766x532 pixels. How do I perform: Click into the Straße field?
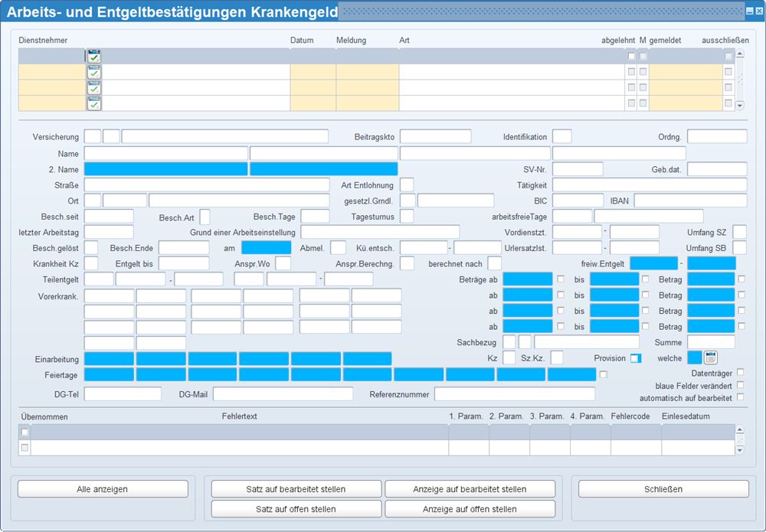pos(207,185)
